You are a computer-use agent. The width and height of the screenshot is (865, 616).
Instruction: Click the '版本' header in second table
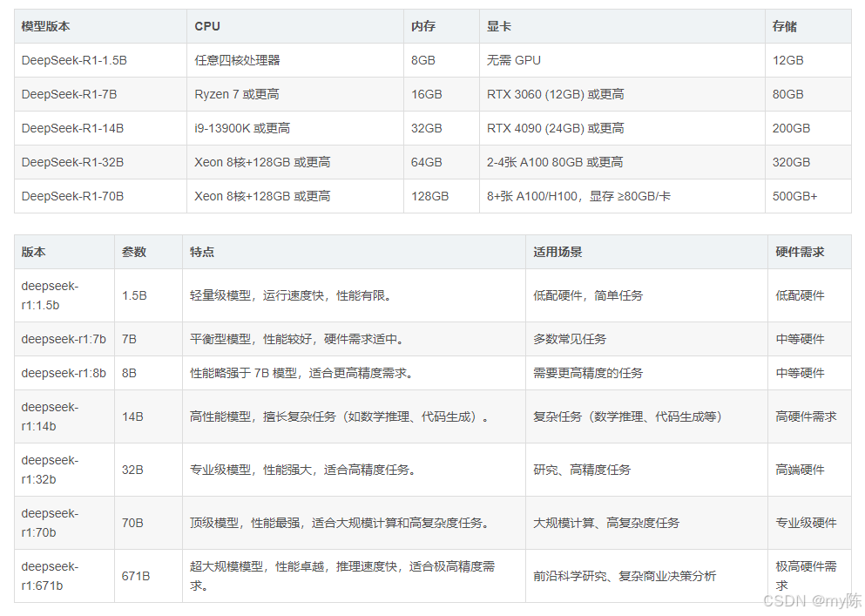click(64, 253)
